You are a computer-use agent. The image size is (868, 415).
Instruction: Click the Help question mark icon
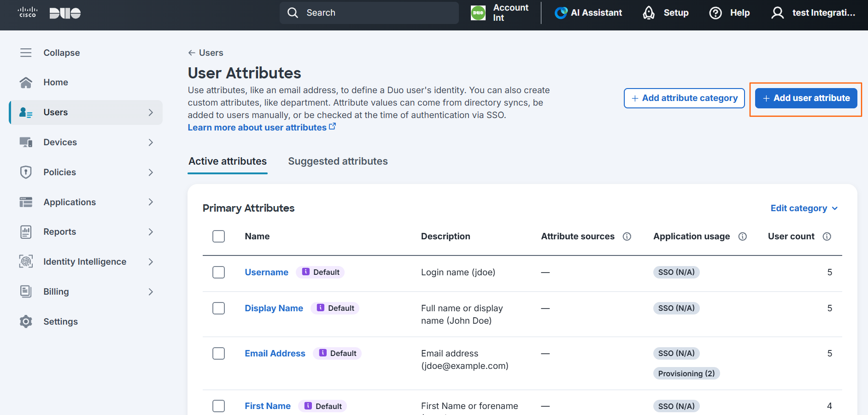point(716,13)
